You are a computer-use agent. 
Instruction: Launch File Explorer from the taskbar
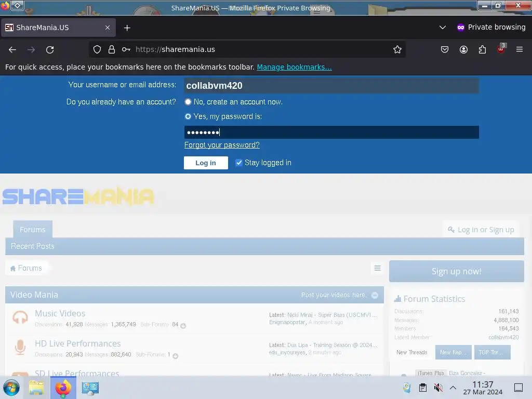click(36, 388)
